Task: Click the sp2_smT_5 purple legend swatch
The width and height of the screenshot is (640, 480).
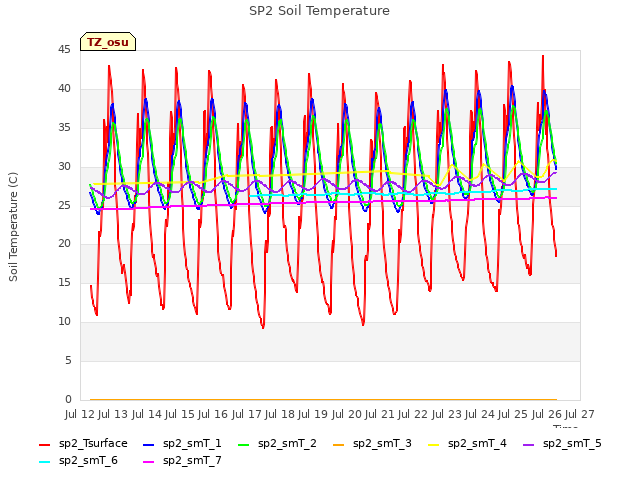Action: point(529,444)
